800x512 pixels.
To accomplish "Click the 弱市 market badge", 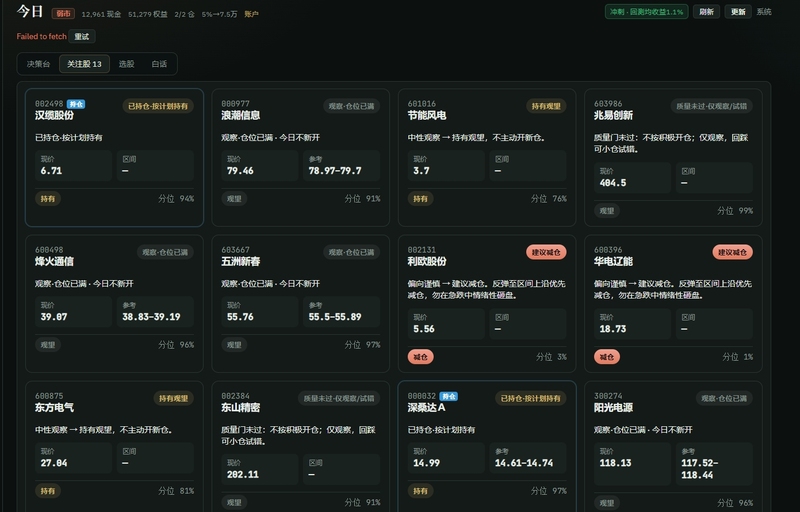I will 63,14.
